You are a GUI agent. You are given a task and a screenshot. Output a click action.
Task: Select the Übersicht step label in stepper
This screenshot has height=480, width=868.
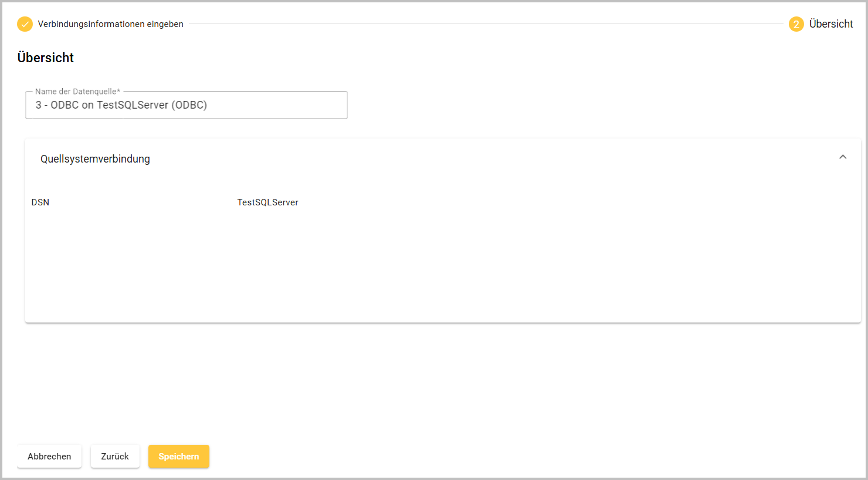tap(830, 24)
